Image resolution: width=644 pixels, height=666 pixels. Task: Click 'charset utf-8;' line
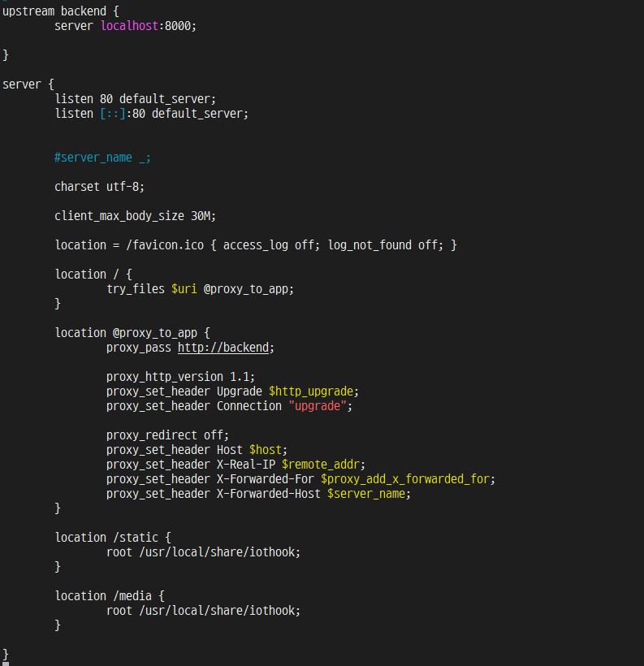tap(100, 187)
